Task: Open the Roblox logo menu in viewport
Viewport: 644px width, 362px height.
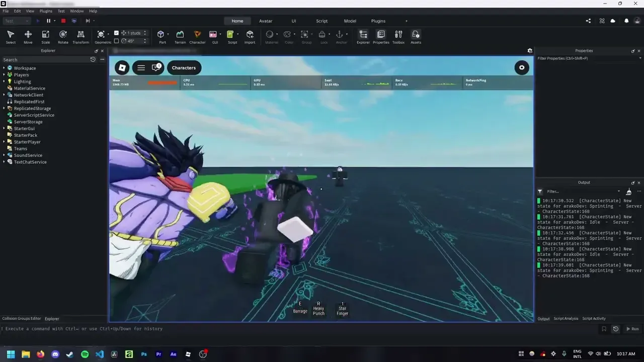Action: coord(122,68)
